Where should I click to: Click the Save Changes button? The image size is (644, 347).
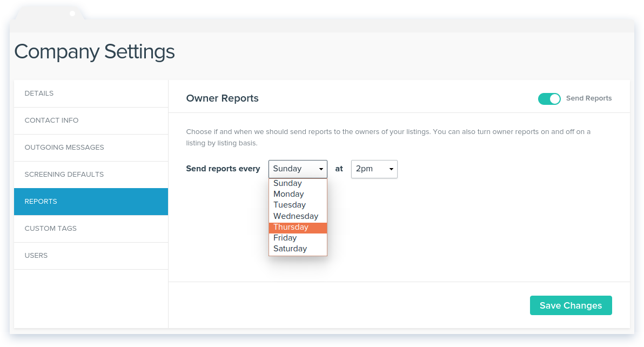tap(571, 305)
